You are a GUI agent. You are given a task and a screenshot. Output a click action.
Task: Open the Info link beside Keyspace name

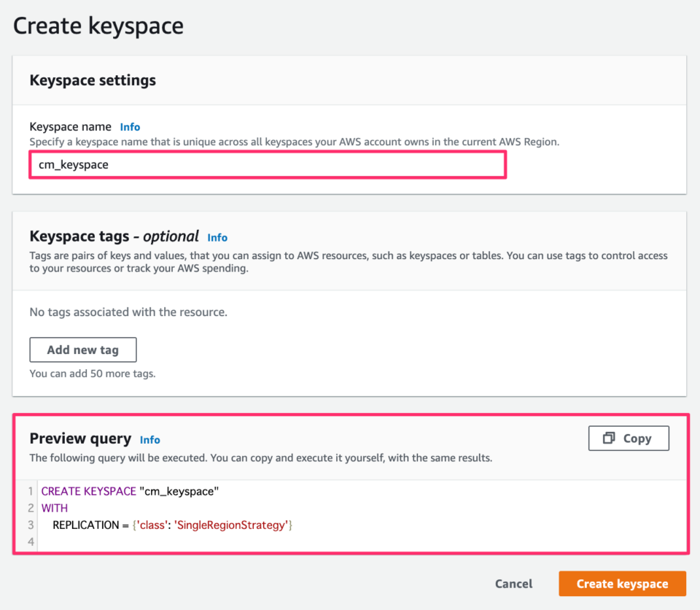[130, 126]
